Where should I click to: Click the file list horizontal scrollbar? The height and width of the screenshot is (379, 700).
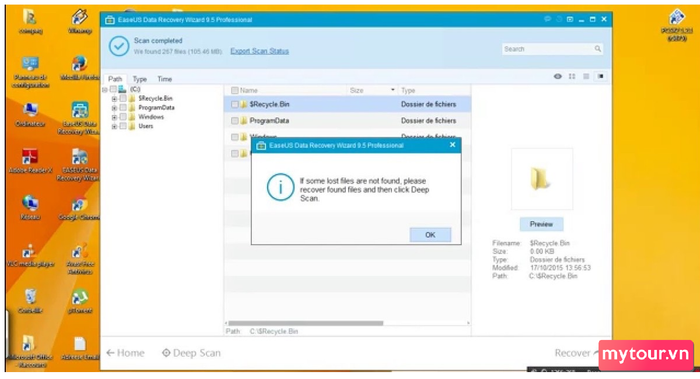(x=306, y=323)
